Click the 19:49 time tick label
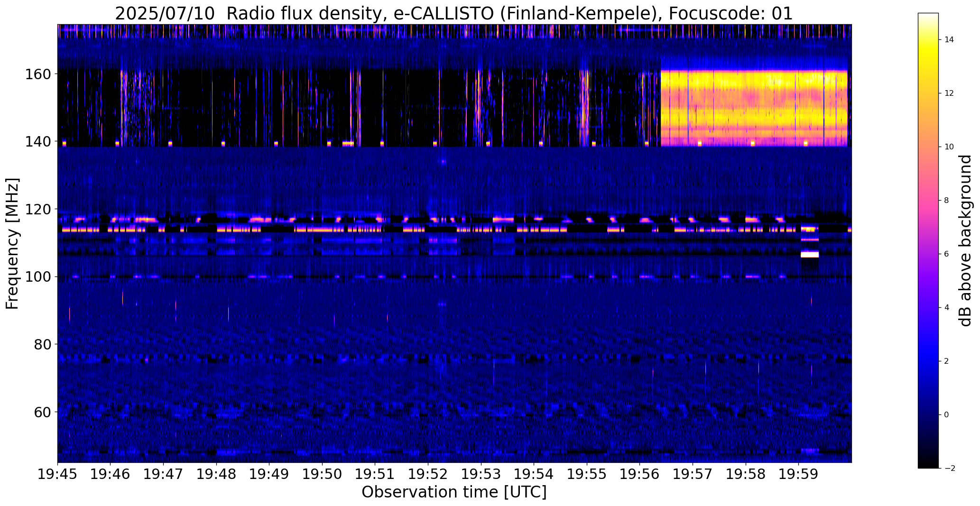Viewport: 980px width, 506px height. [269, 475]
